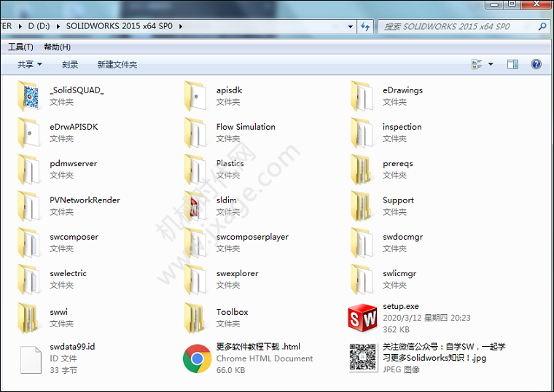Select the SolidWorks setup.exe icon
Viewport: 554px width, 392px height.
[362, 318]
